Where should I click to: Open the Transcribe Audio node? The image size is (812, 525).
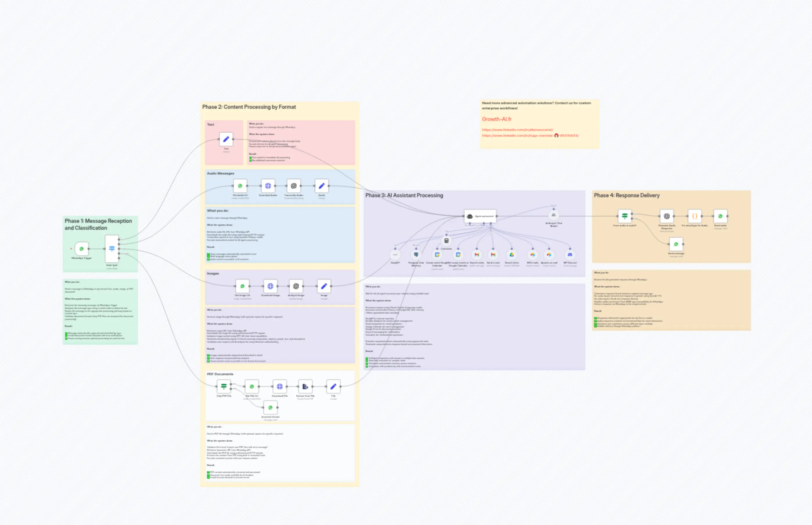(x=294, y=186)
